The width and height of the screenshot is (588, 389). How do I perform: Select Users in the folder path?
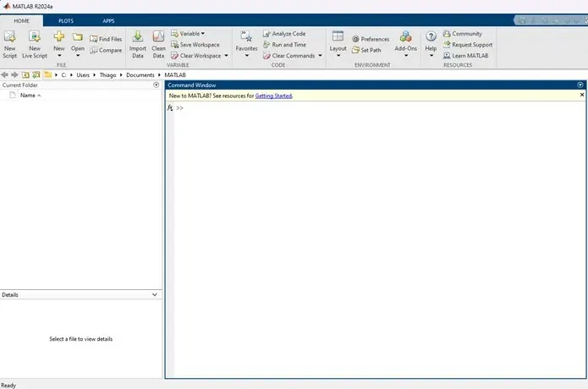point(83,75)
